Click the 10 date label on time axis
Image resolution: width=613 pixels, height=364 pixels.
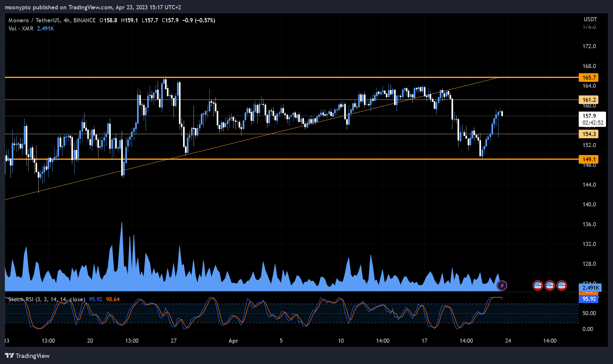coord(341,341)
